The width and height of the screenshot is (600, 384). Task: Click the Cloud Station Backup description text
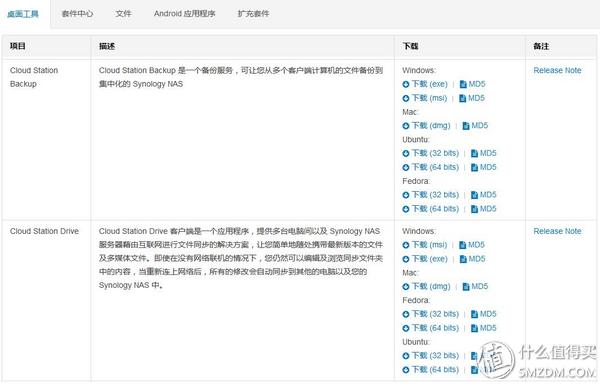tap(241, 78)
